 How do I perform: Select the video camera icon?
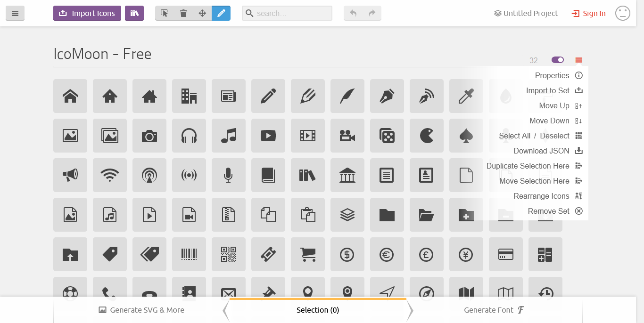(347, 136)
